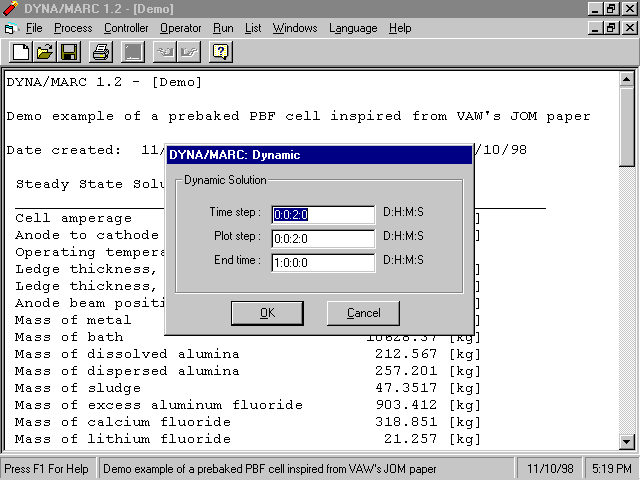This screenshot has height=480, width=640.
Task: Click the vertical scrollbar thumb
Action: [x=627, y=127]
